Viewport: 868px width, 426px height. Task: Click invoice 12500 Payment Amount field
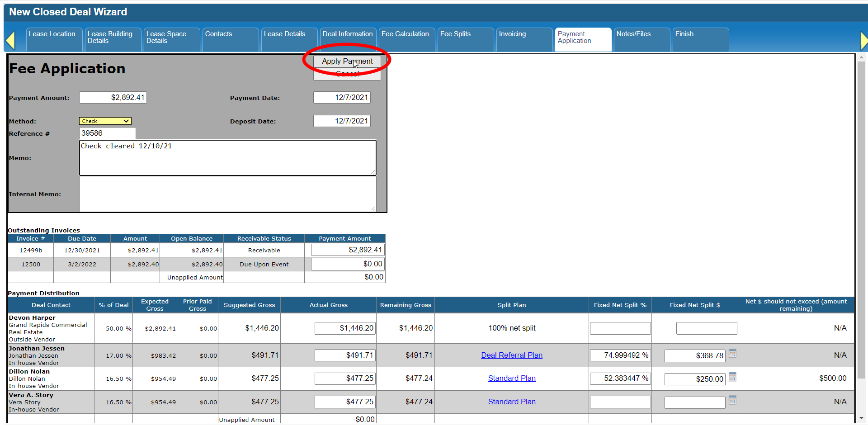348,264
